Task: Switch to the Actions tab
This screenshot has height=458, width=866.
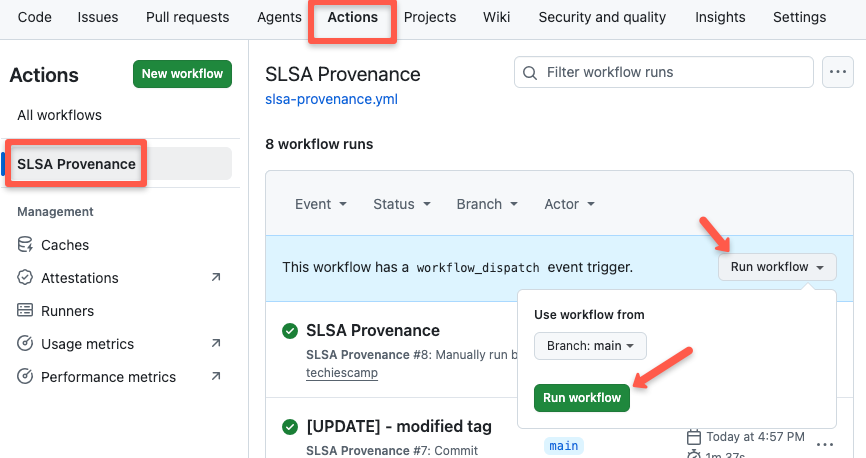Action: coord(352,17)
